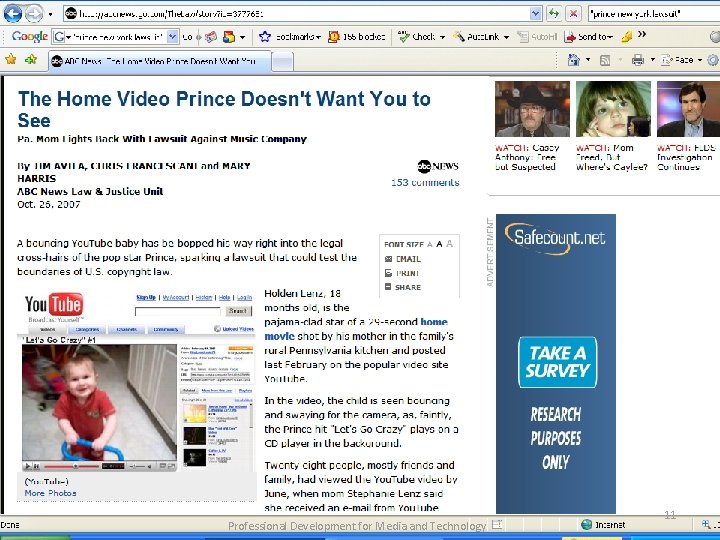Open the AutoLink dropdown arrow
Viewport: 720px width, 540px height.
(506, 37)
